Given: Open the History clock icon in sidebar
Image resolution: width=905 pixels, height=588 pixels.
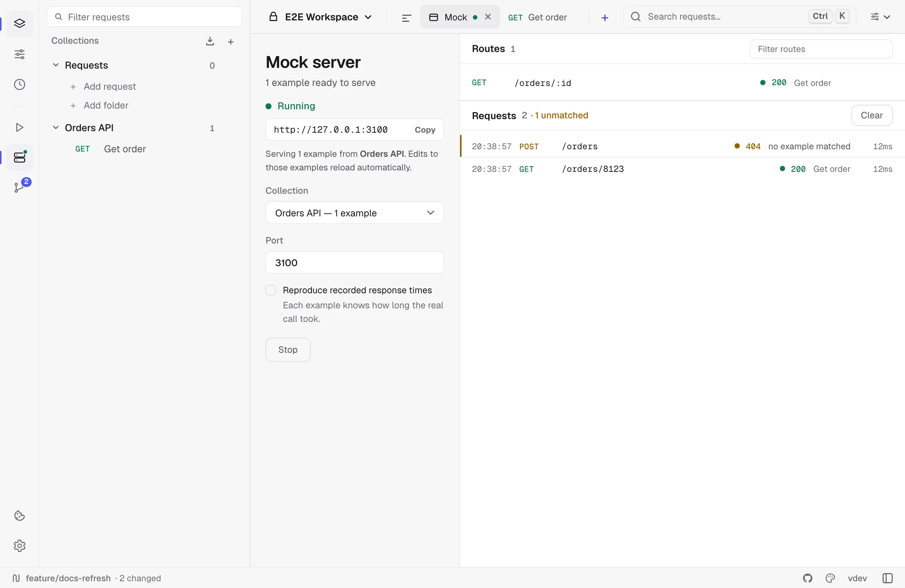Looking at the screenshot, I should (x=19, y=84).
